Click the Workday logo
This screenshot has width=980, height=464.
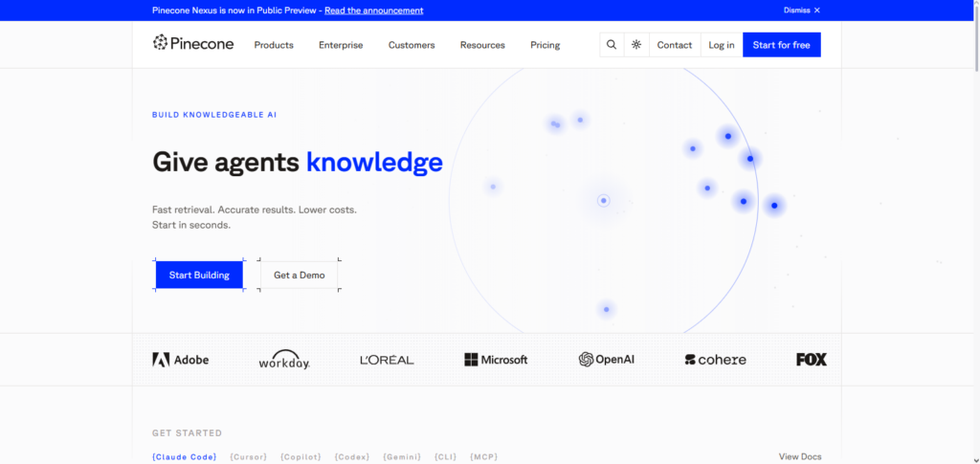[x=284, y=359]
